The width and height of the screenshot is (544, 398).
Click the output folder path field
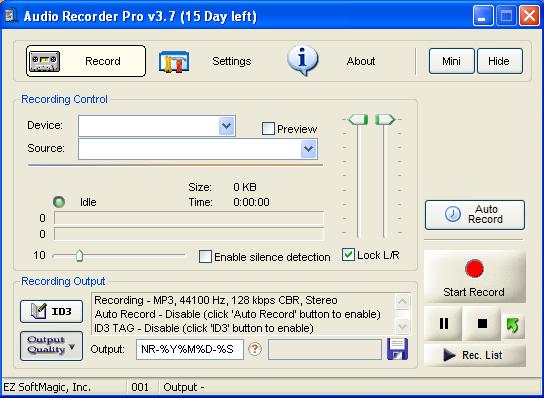click(325, 349)
